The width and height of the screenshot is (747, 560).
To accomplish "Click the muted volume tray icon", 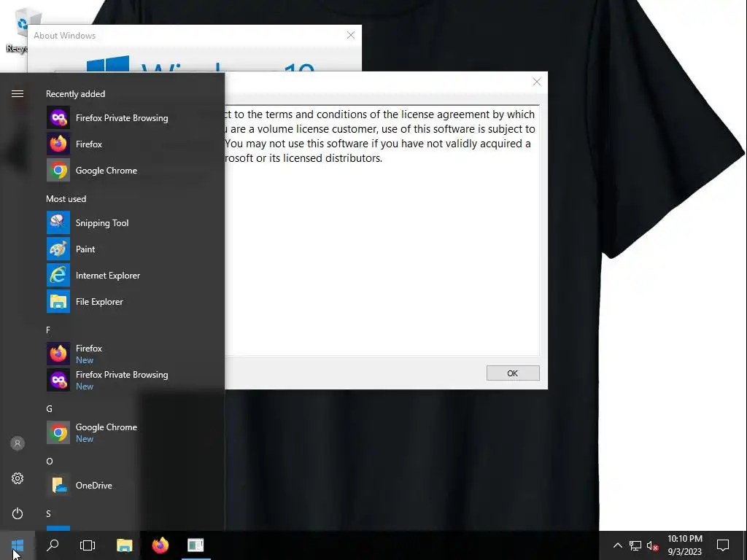I will [652, 545].
